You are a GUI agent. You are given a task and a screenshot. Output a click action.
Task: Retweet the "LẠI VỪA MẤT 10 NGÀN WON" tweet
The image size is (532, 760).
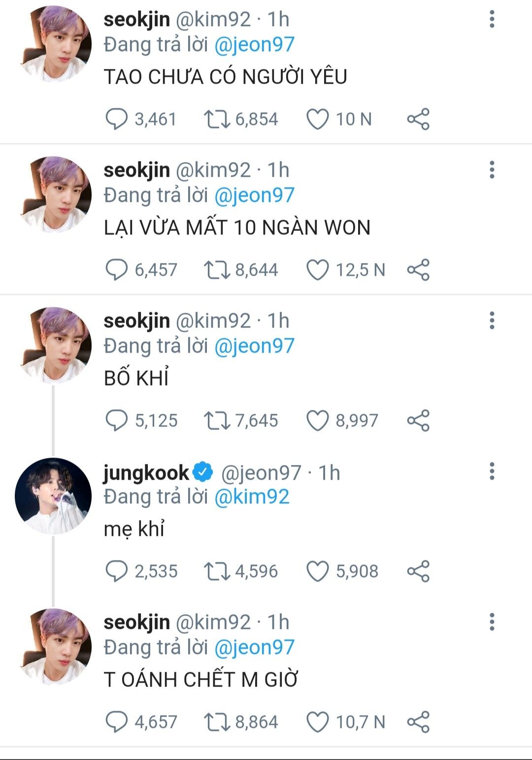click(x=216, y=270)
